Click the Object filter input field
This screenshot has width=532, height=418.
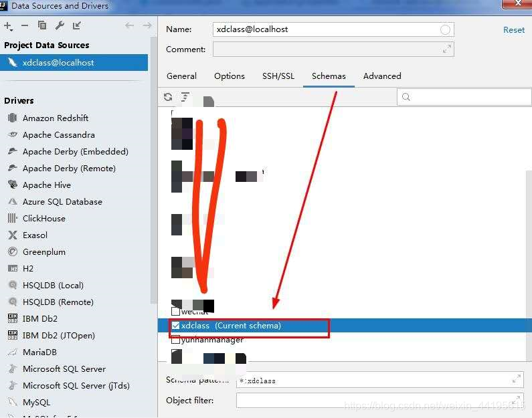coord(379,401)
